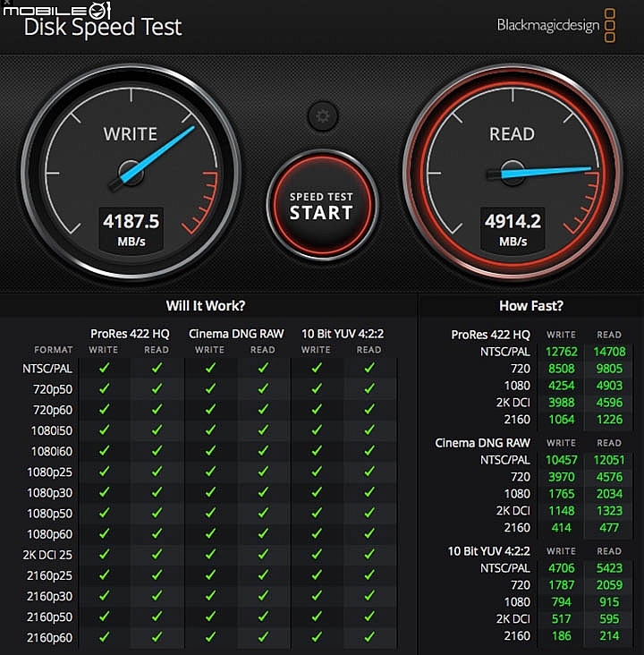Click 2160p60 10 Bit YUV read checkmark

[369, 637]
